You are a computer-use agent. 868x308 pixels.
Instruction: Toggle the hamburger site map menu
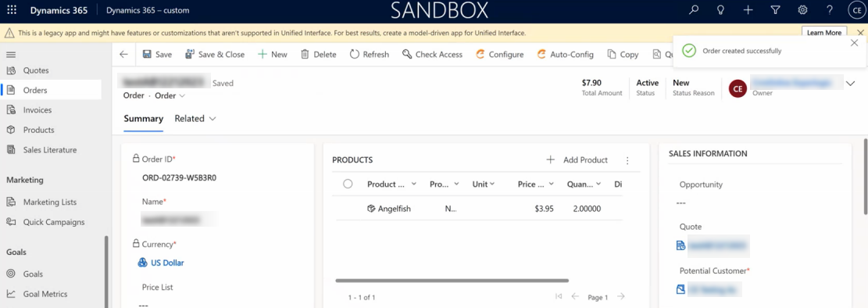click(x=11, y=54)
